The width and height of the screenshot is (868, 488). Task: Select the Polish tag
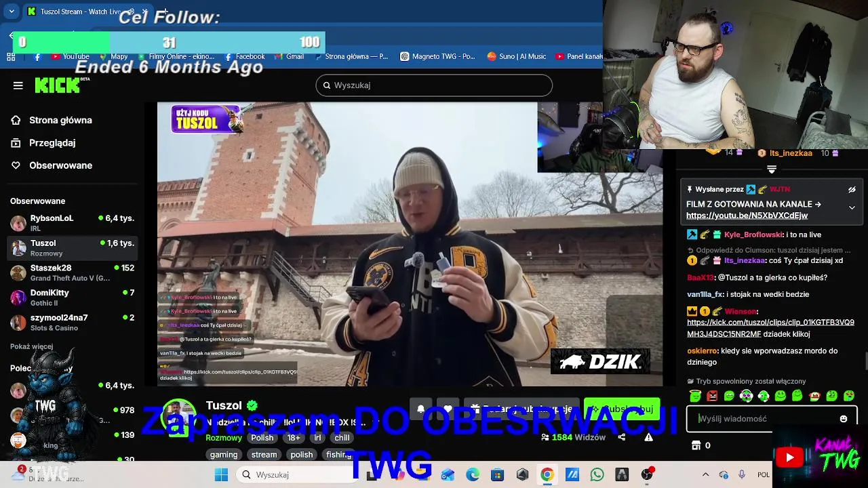262,438
